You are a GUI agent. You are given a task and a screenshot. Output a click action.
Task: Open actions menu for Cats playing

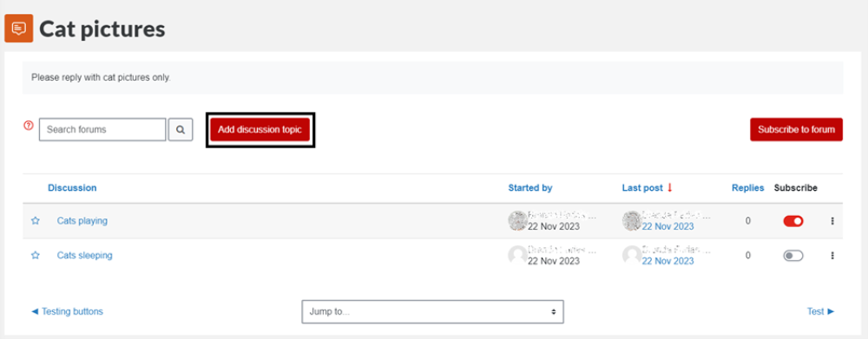point(832,221)
